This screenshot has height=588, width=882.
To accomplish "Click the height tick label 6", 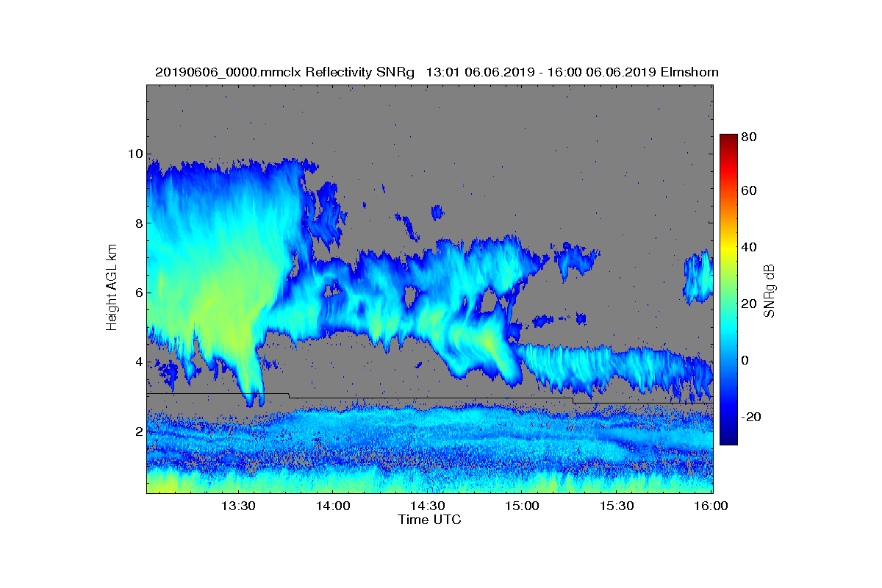I will pyautogui.click(x=137, y=293).
